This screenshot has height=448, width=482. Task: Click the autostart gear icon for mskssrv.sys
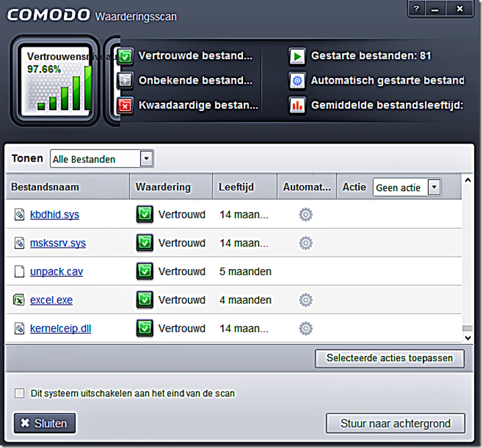click(x=306, y=244)
